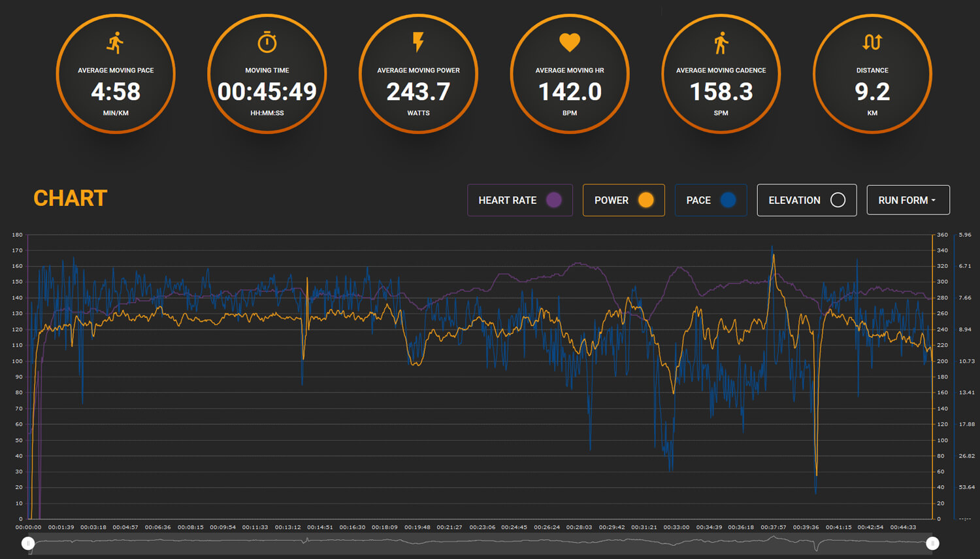Enable the Elevation chart series
The height and width of the screenshot is (559, 980).
pyautogui.click(x=806, y=200)
